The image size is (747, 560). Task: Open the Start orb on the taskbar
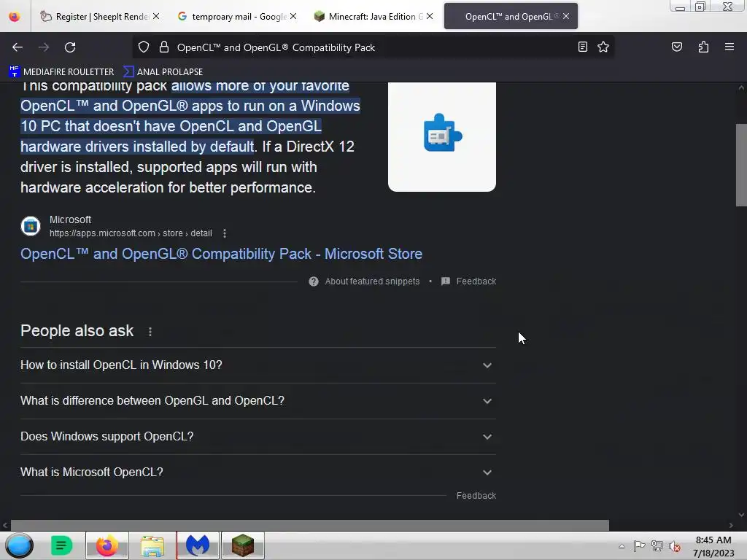pyautogui.click(x=20, y=545)
